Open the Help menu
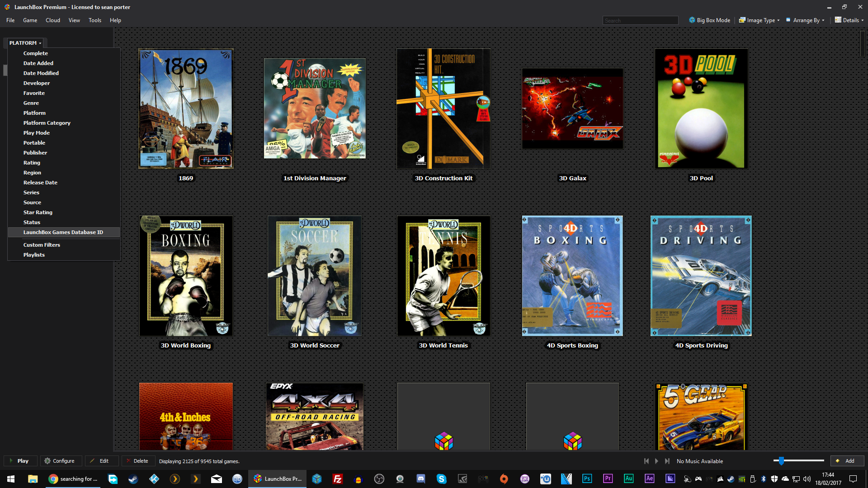868x488 pixels. (x=115, y=20)
